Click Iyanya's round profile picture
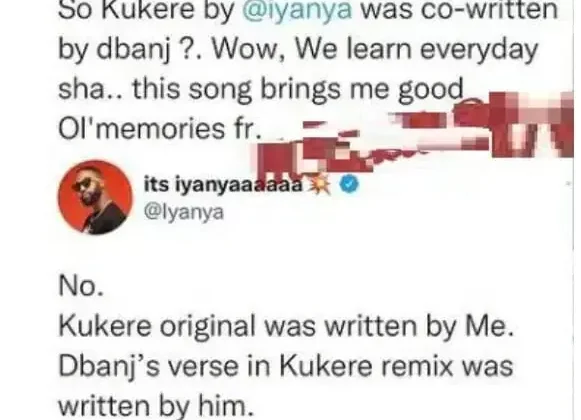Image resolution: width=581 pixels, height=420 pixels. (95, 197)
